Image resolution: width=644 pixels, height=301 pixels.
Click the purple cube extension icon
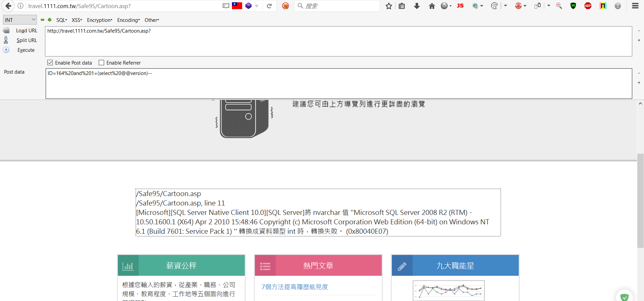(x=248, y=6)
